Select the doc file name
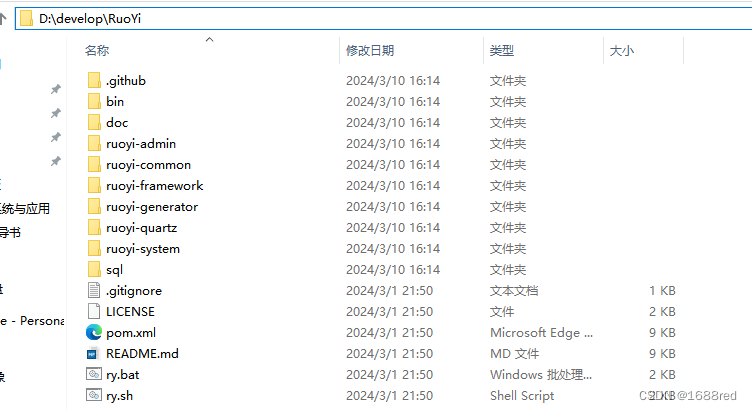Image resolution: width=752 pixels, height=410 pixels. [117, 123]
